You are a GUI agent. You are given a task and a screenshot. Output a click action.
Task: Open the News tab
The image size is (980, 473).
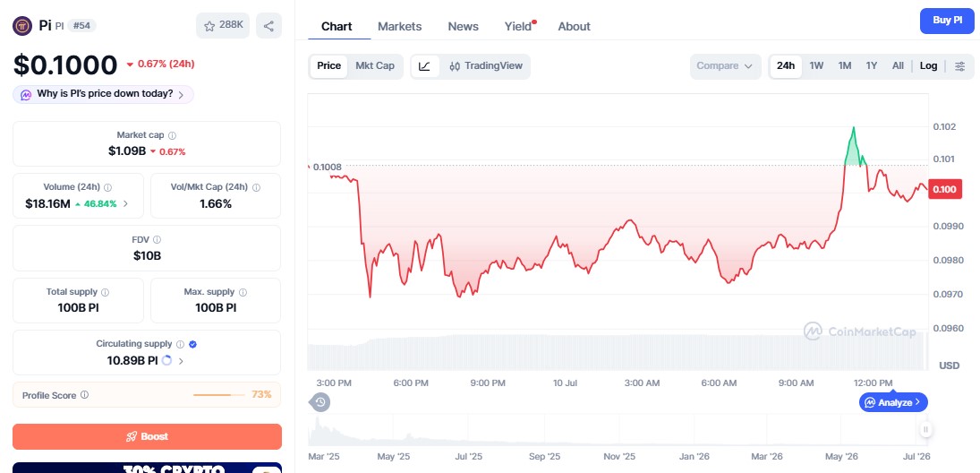[x=463, y=26]
